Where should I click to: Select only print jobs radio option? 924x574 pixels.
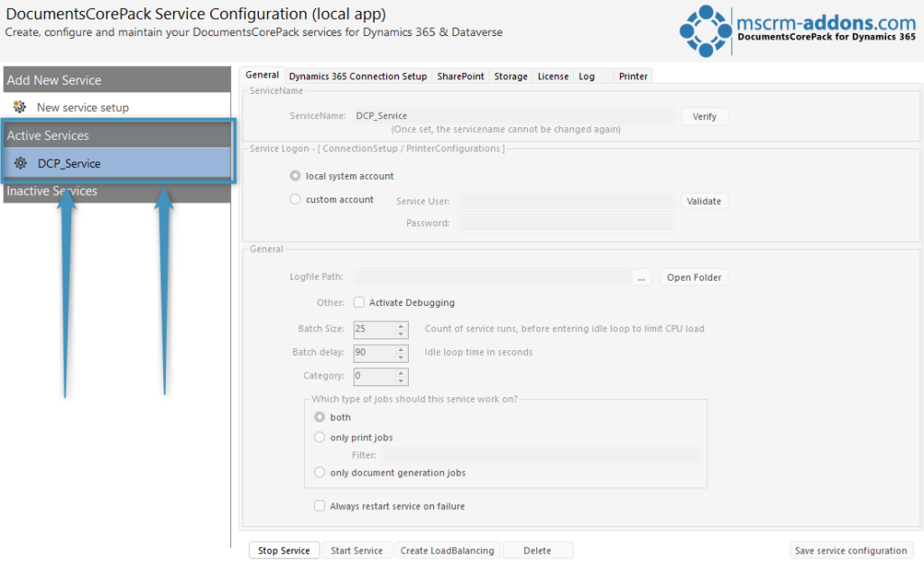[319, 438]
